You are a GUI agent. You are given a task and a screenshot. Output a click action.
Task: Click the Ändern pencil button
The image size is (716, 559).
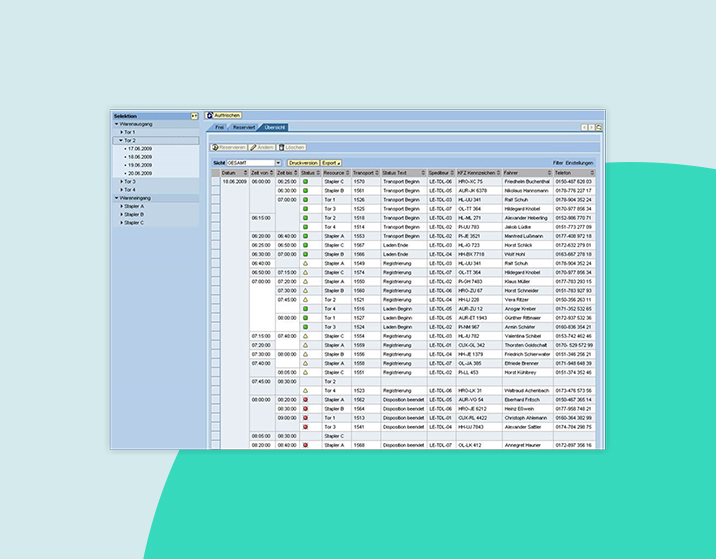tap(260, 147)
